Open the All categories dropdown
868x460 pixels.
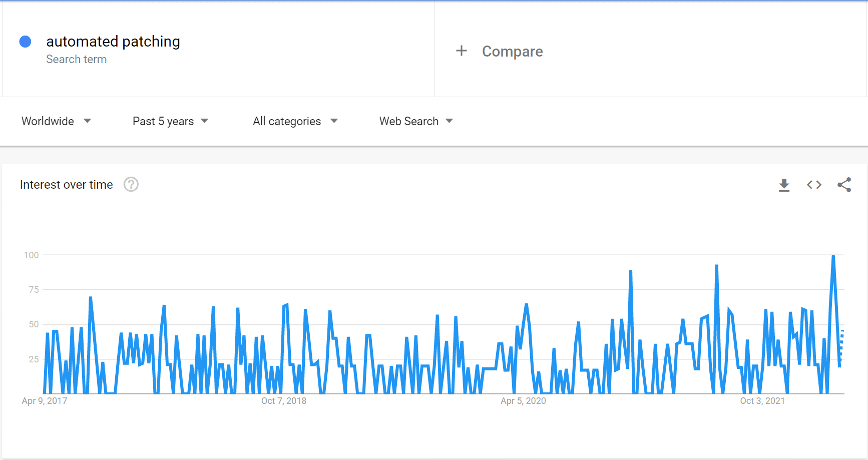pyautogui.click(x=287, y=121)
